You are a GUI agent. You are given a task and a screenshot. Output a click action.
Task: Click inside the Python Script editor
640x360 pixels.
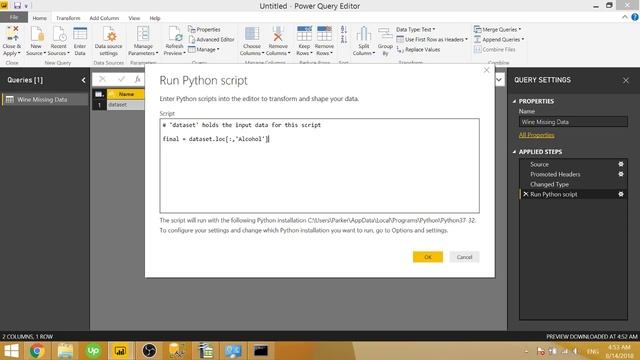[x=320, y=166]
